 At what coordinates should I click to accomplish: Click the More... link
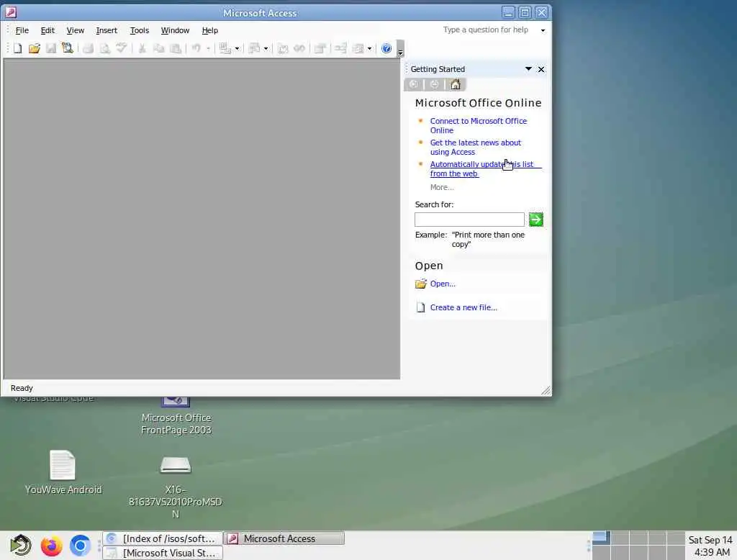click(x=442, y=187)
